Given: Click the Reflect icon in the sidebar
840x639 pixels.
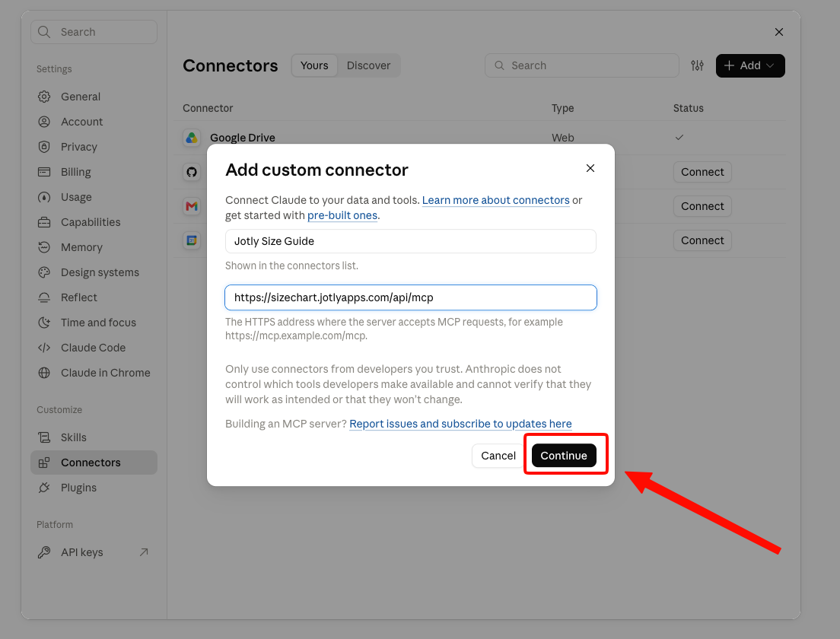Looking at the screenshot, I should (x=44, y=297).
